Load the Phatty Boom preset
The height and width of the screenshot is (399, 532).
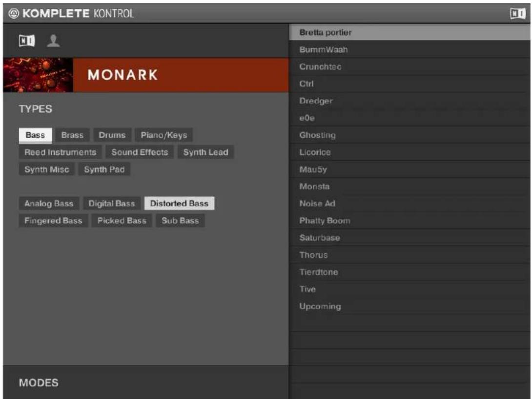pos(409,221)
